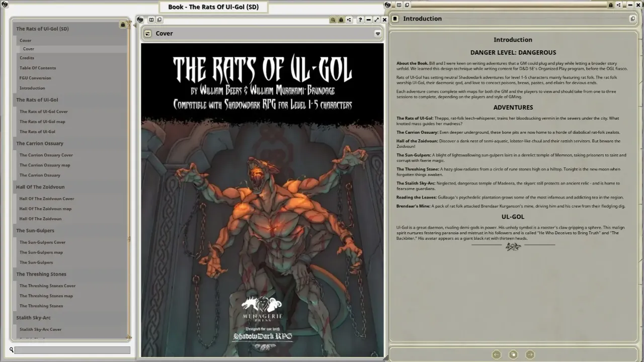Click the book cover artwork image
This screenshot has width=644, height=362.
tap(262, 200)
